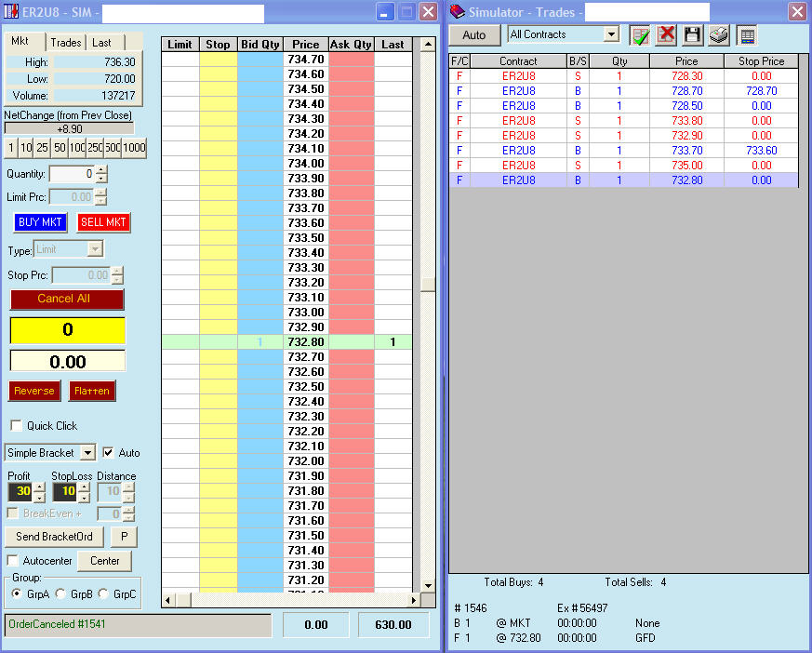Click the Send BracketOrd button
This screenshot has height=653, width=812.
(54, 537)
